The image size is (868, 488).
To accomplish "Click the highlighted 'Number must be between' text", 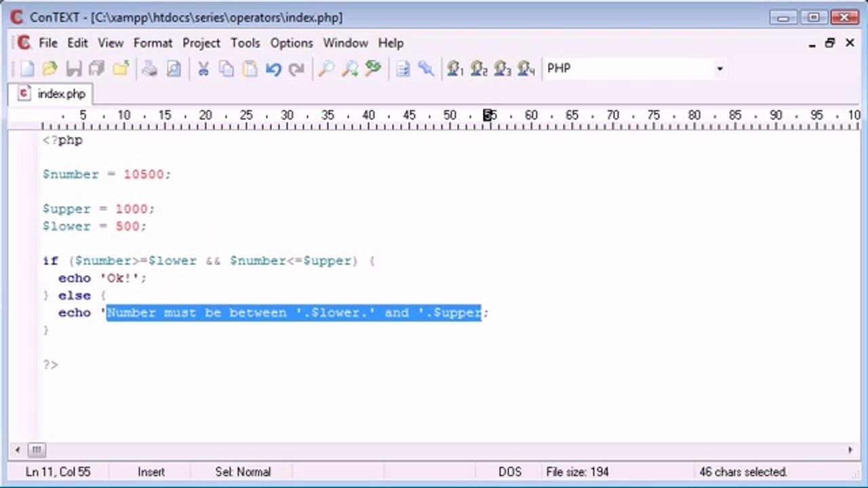I will tap(197, 312).
